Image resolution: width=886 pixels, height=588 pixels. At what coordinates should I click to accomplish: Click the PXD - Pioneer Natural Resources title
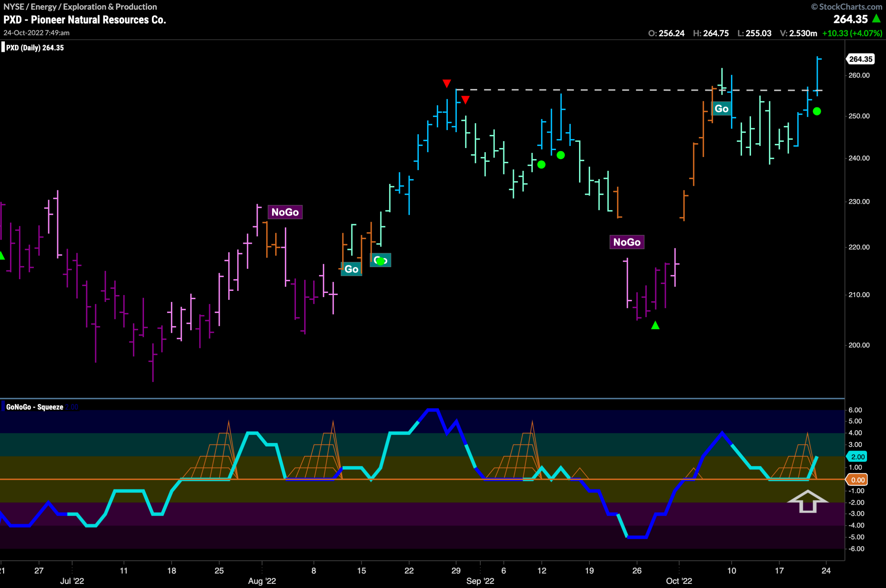pos(85,19)
